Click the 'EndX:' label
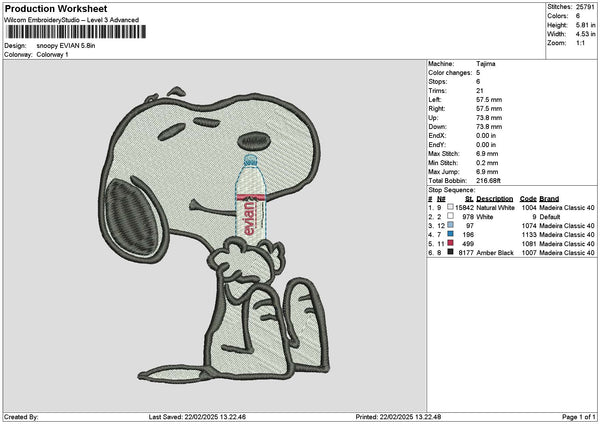The height and width of the screenshot is (424, 600). point(437,136)
